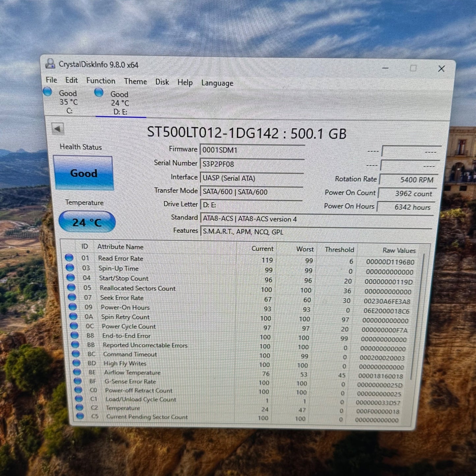
Task: Open the Disk menu
Action: (x=162, y=82)
